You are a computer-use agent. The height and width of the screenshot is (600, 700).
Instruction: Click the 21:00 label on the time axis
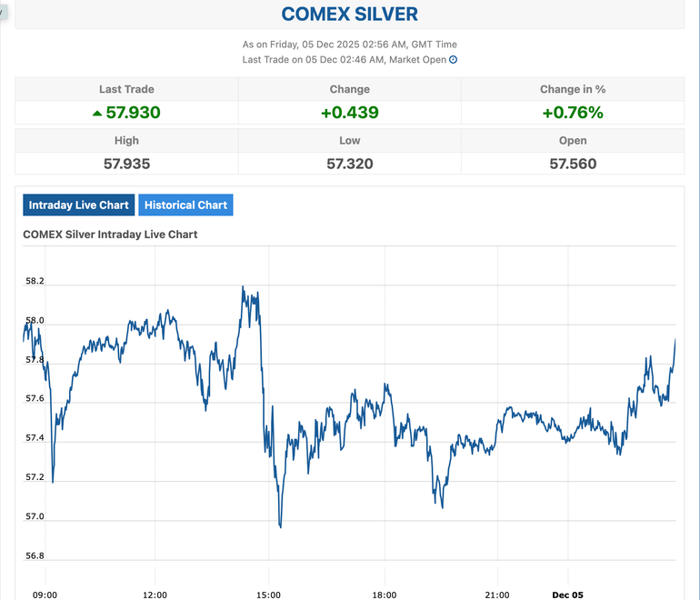tap(496, 595)
